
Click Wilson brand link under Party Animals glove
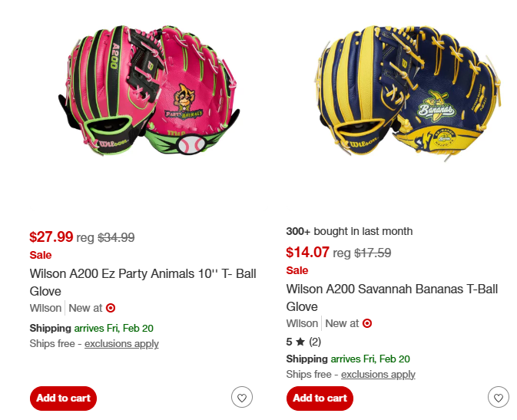click(45, 308)
